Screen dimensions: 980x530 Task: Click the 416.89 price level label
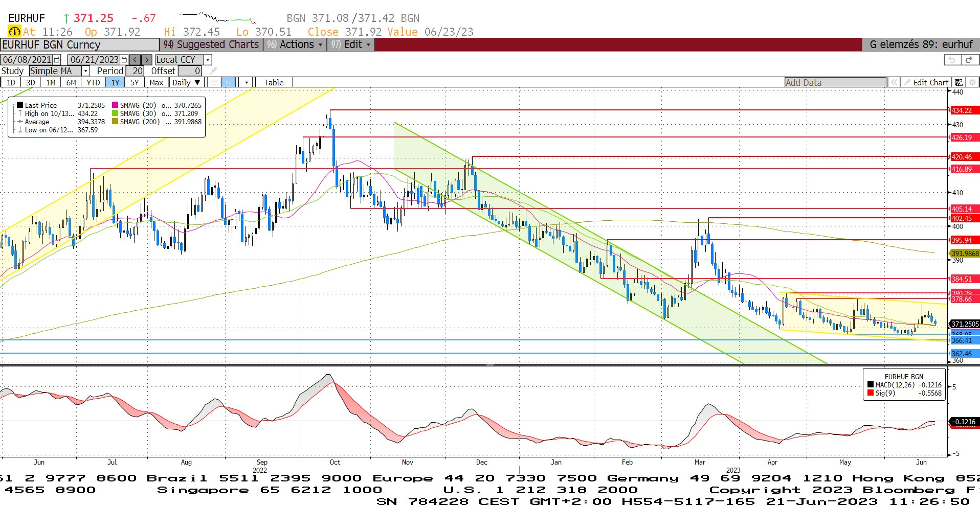point(964,169)
